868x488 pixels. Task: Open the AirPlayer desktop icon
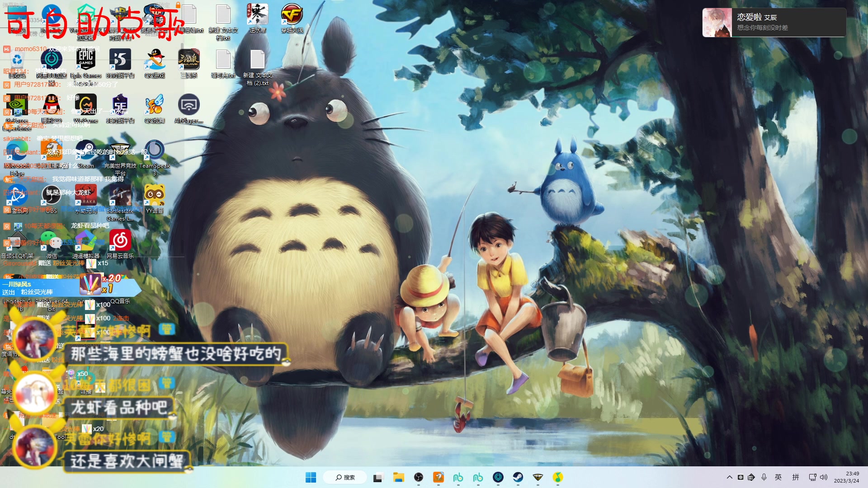pos(189,108)
